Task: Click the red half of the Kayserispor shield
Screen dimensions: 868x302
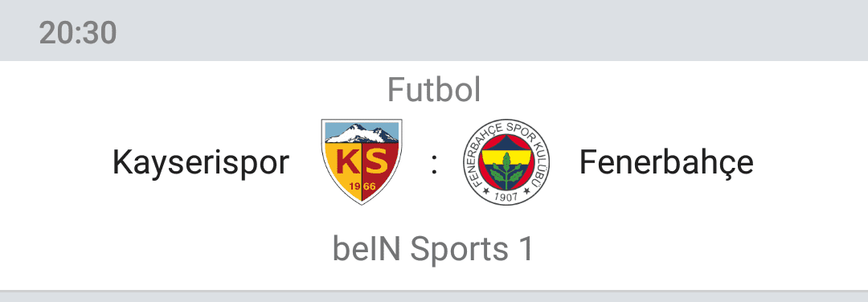Action: click(381, 166)
